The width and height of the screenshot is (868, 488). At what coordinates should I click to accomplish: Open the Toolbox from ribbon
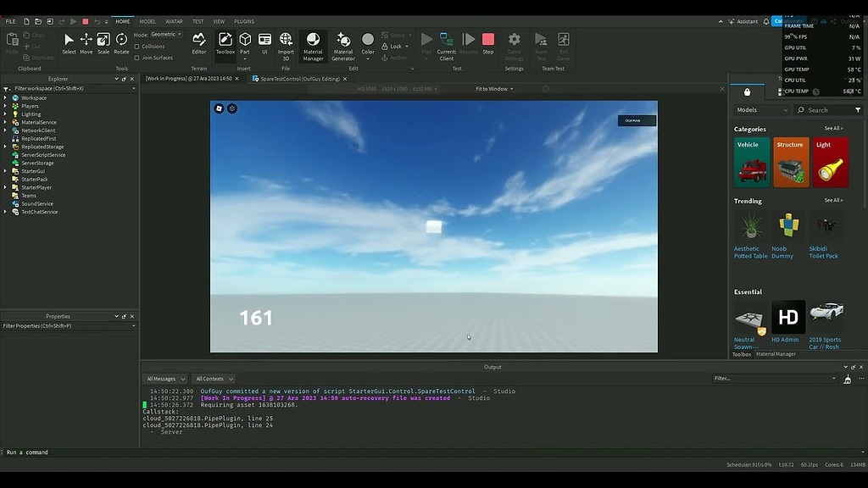tap(225, 44)
